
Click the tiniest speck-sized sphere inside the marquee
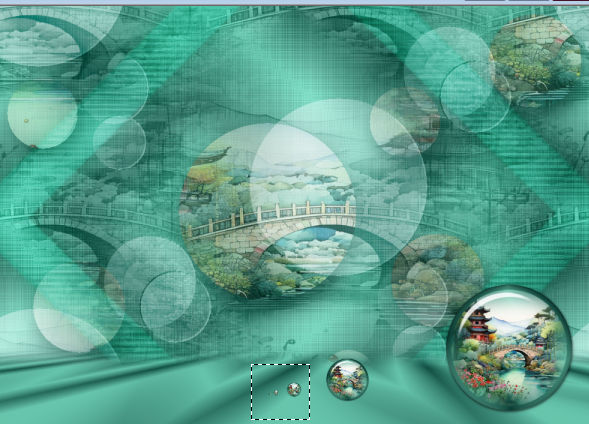pos(276,392)
